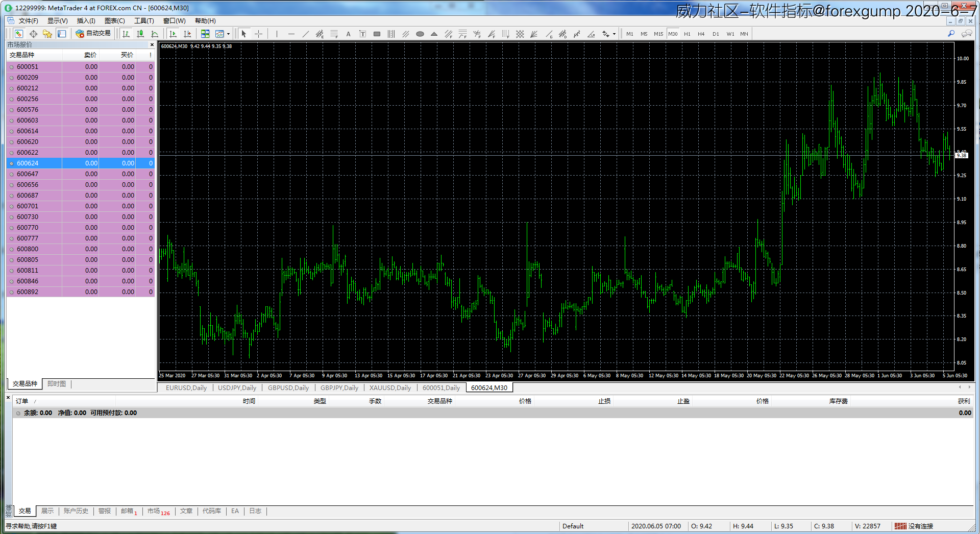
Task: Select the text A tool
Action: pyautogui.click(x=348, y=34)
